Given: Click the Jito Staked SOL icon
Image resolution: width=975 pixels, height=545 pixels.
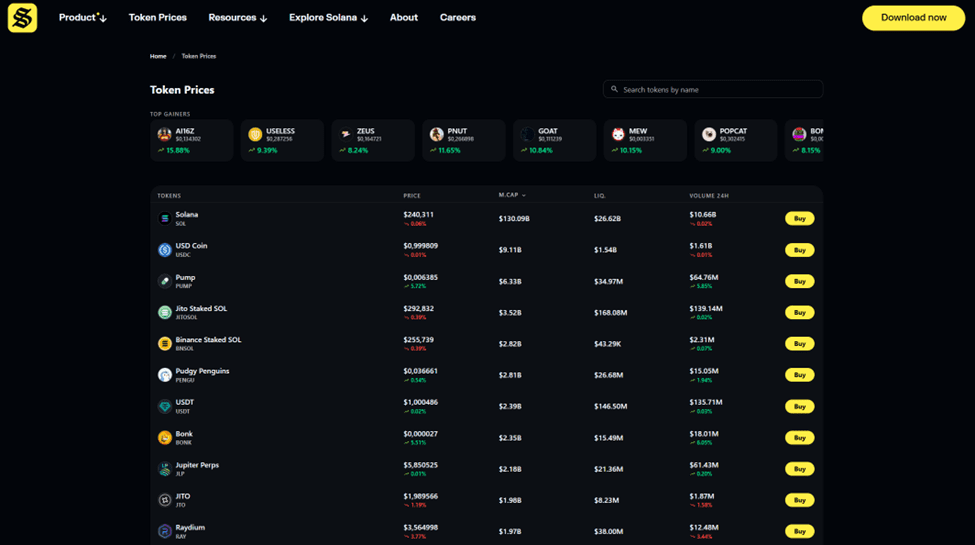Looking at the screenshot, I should click(x=165, y=312).
